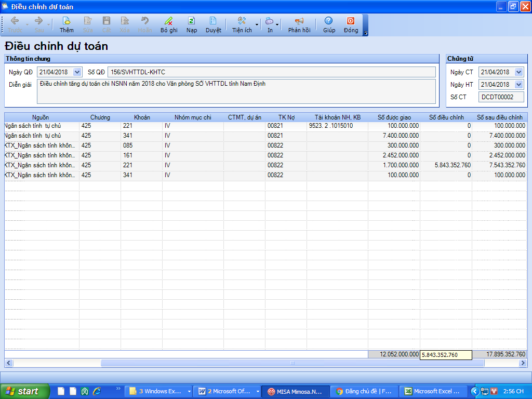Open the Microsoft Office Word taskbar group
The image size is (532, 399).
pos(227,392)
